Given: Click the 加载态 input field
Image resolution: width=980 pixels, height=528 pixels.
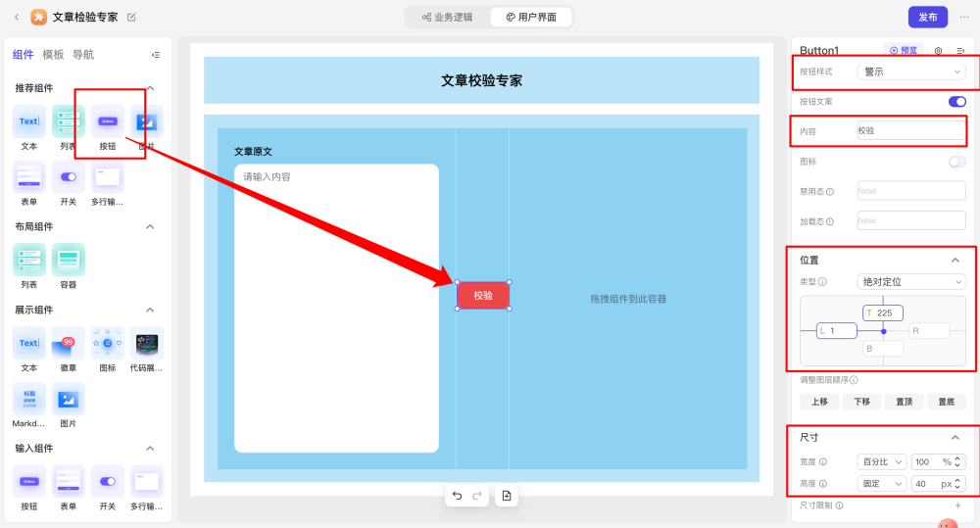Looking at the screenshot, I should click(911, 220).
